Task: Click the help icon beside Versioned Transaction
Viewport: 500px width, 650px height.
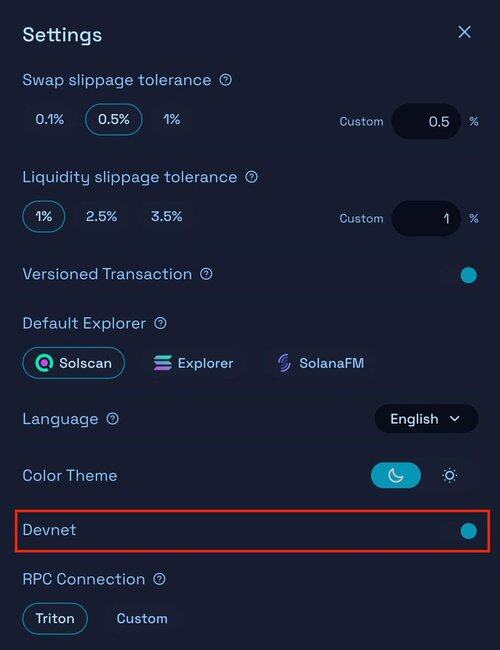Action: point(206,274)
